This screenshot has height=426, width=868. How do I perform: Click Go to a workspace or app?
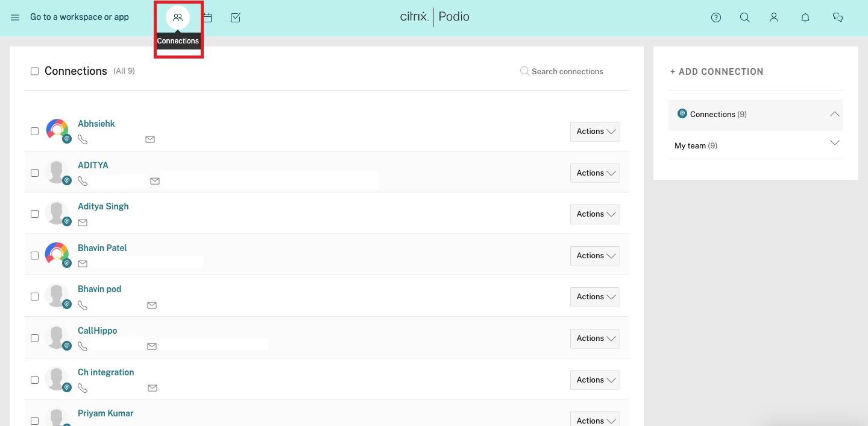[x=80, y=17]
